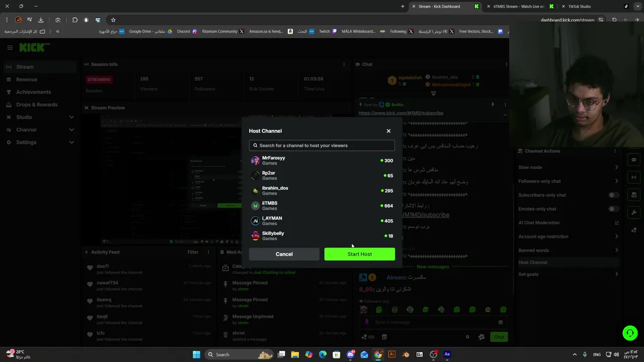Select Rp2or channel from host list
644x362 pixels.
(x=321, y=175)
